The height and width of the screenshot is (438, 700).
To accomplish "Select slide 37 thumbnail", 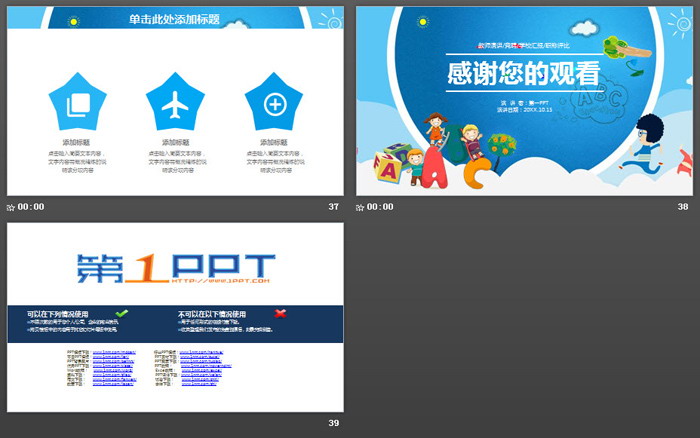I will (x=175, y=100).
